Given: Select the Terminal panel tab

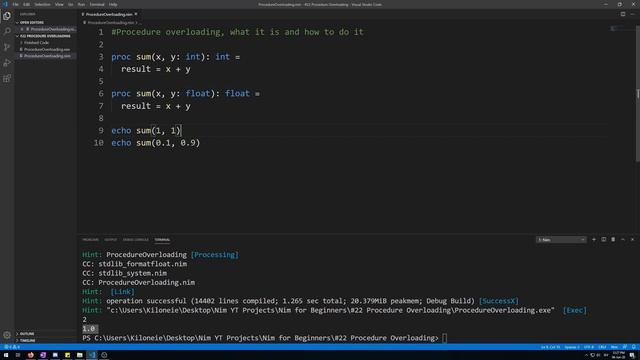Looking at the screenshot, I should (x=162, y=240).
